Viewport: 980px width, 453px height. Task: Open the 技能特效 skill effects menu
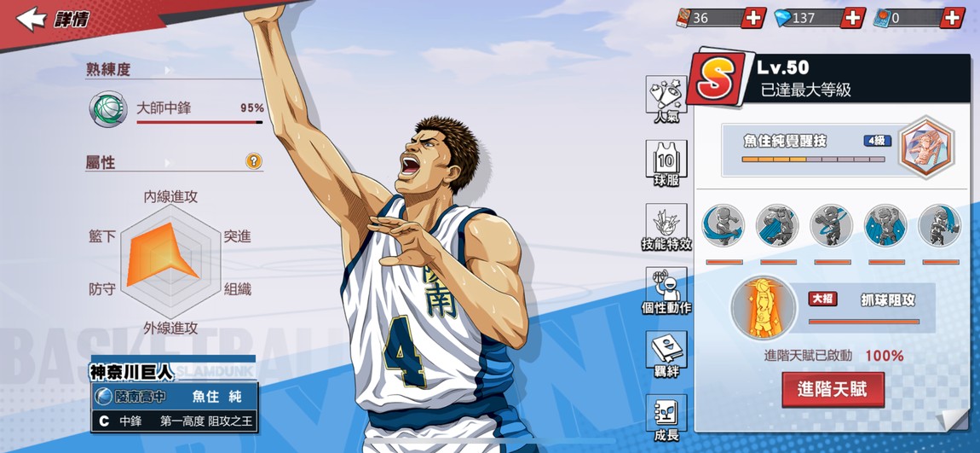coord(666,228)
